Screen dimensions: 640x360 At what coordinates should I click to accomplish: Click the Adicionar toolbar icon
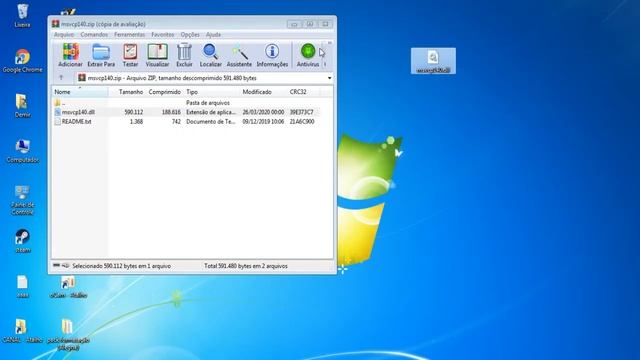[x=70, y=55]
